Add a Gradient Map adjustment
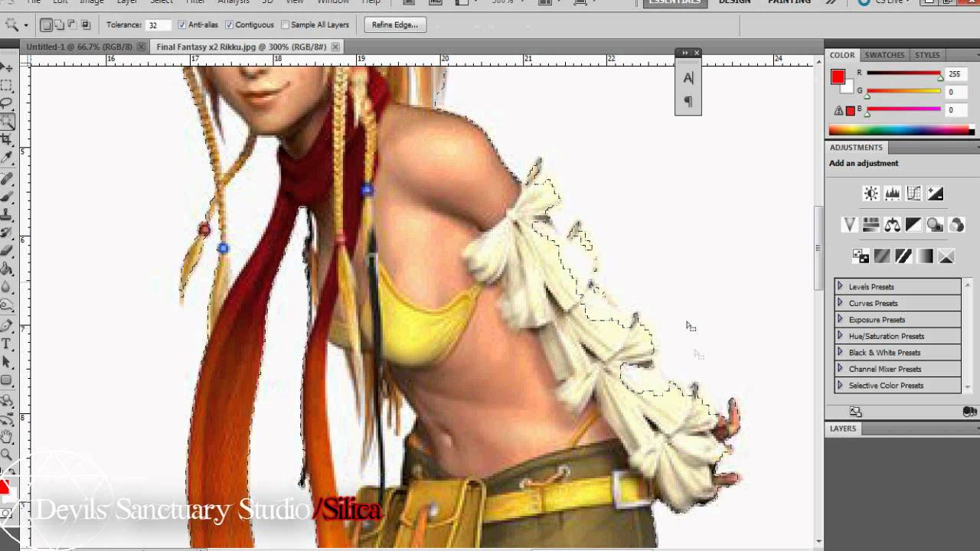Image resolution: width=980 pixels, height=551 pixels. point(925,256)
